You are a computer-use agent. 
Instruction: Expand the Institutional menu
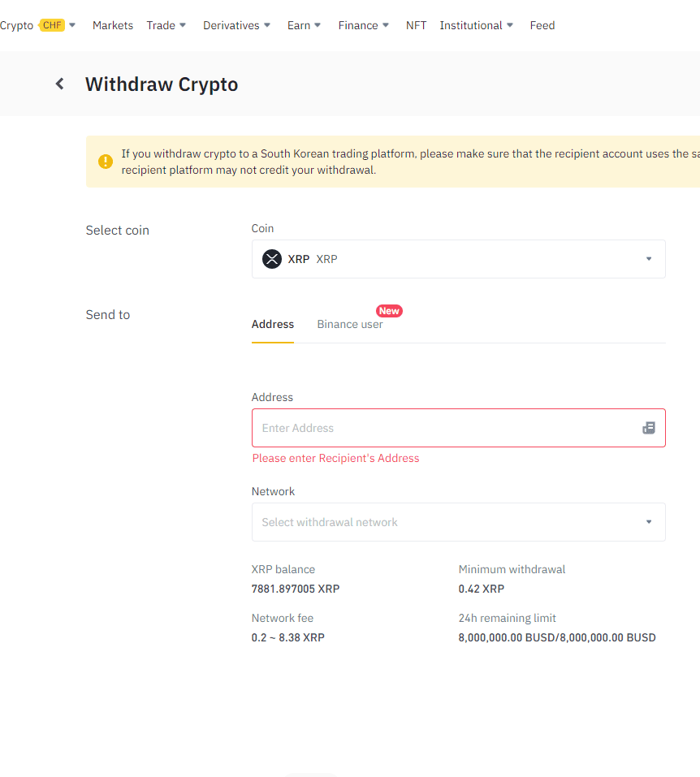pyautogui.click(x=477, y=25)
